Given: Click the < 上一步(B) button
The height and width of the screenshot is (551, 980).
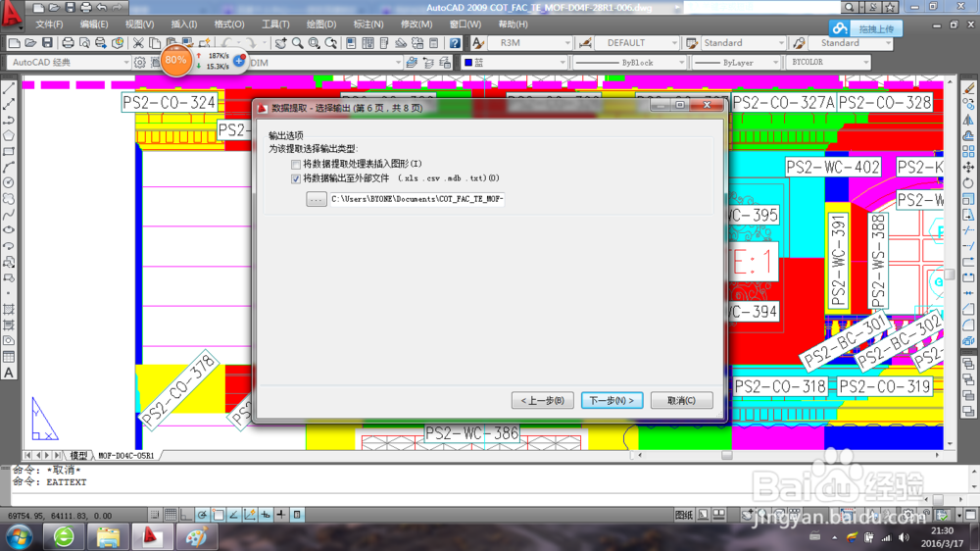Looking at the screenshot, I should pyautogui.click(x=543, y=400).
